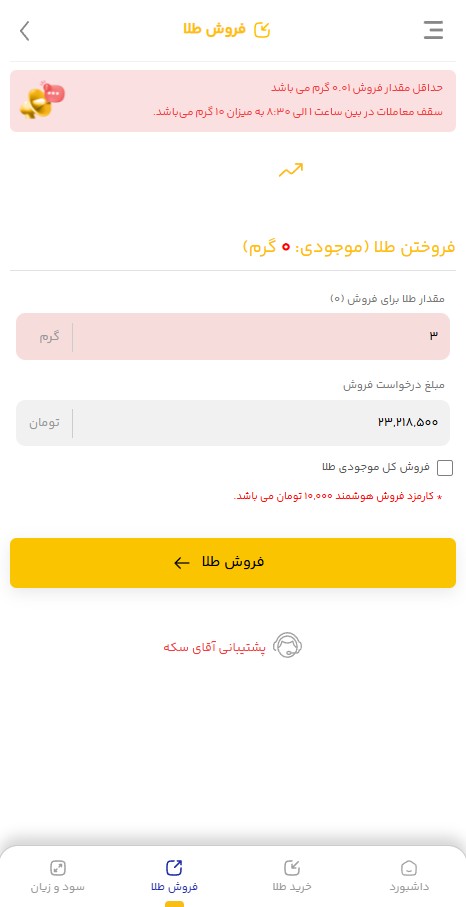The width and height of the screenshot is (466, 907).
Task: Tap the profit and loss (سود و زیان) icon
Action: (x=58, y=868)
